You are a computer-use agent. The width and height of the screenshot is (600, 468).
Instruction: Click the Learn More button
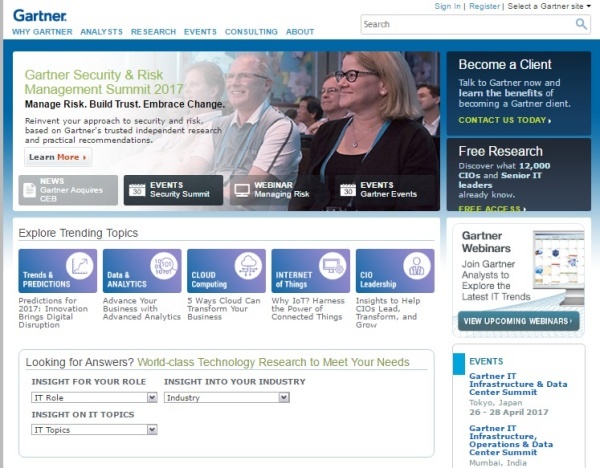pos(58,157)
